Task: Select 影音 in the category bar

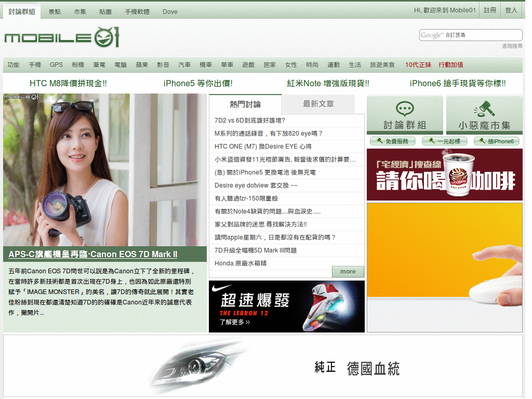Action: tap(163, 65)
